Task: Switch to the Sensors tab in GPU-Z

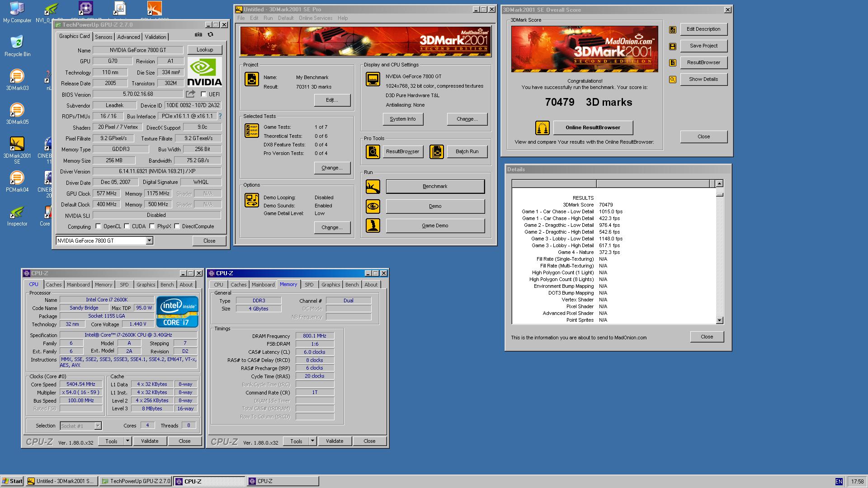Action: pos(104,37)
